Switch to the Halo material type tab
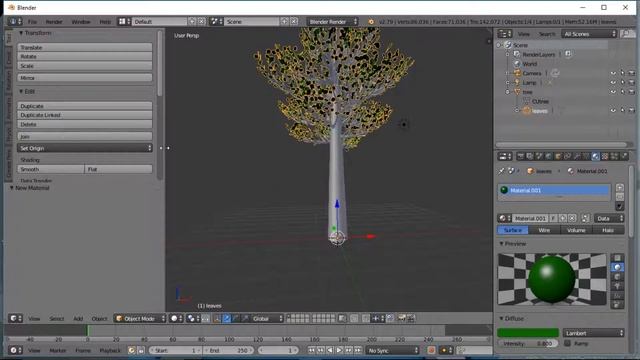The image size is (640, 360). (608, 230)
